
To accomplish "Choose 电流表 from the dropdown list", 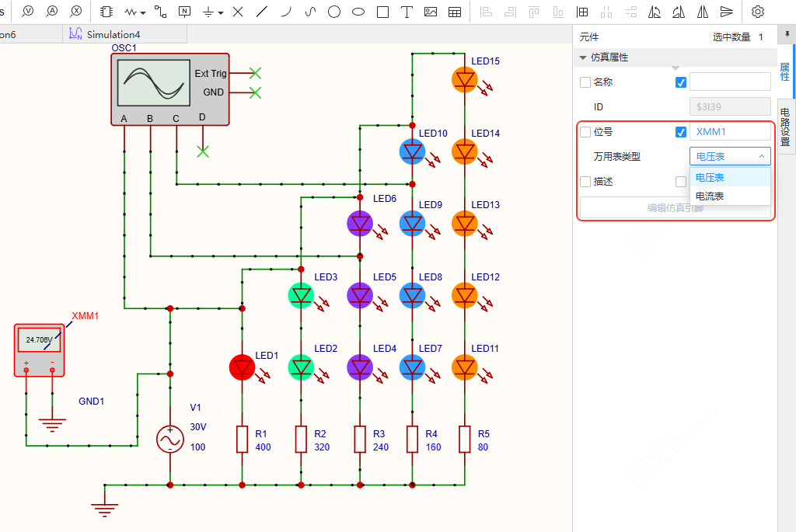I will coord(710,196).
